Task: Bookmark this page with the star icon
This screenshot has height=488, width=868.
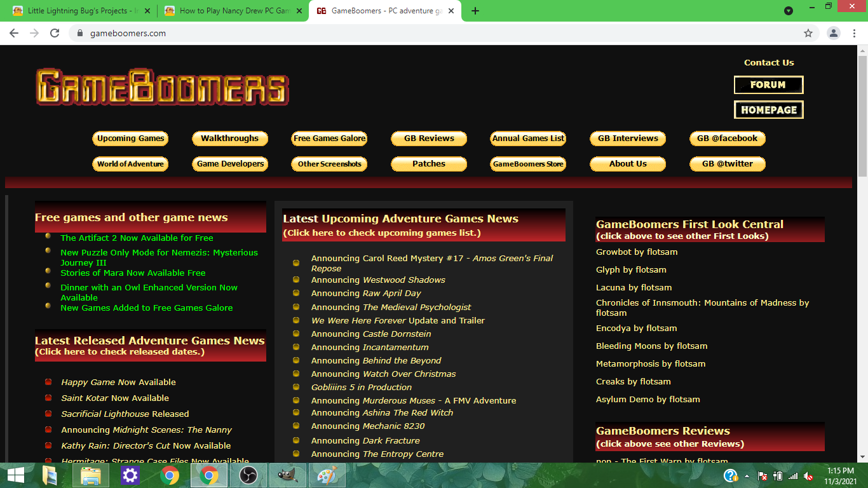Action: pyautogui.click(x=808, y=33)
